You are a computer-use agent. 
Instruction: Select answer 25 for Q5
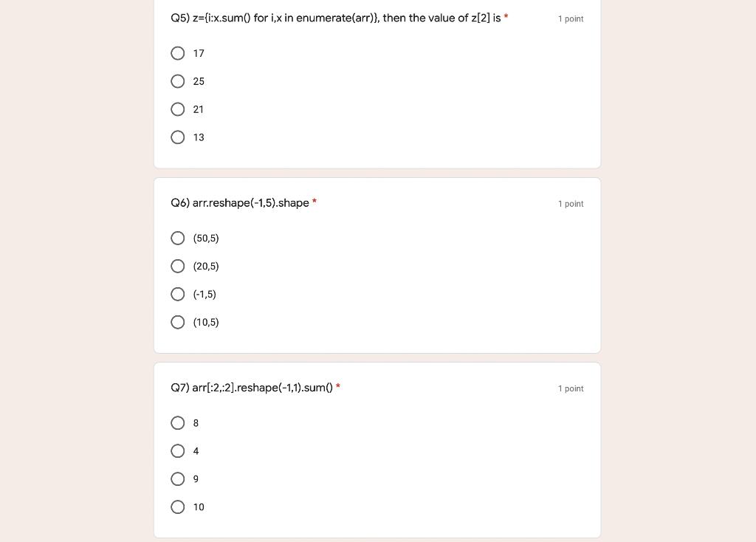[x=178, y=81]
